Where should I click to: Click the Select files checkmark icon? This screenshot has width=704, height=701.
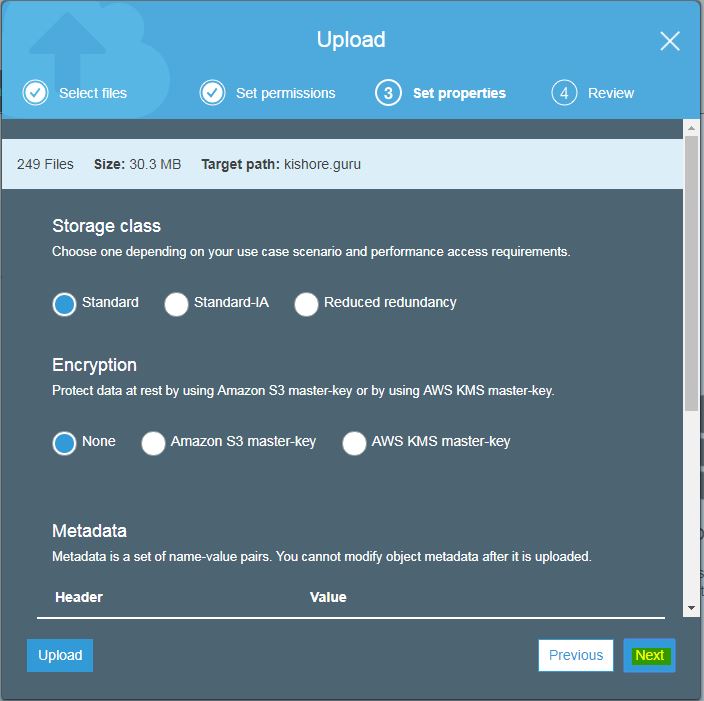[35, 93]
